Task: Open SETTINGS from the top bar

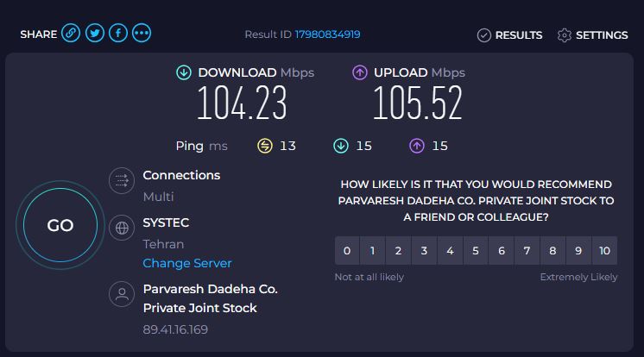Action: coord(593,35)
